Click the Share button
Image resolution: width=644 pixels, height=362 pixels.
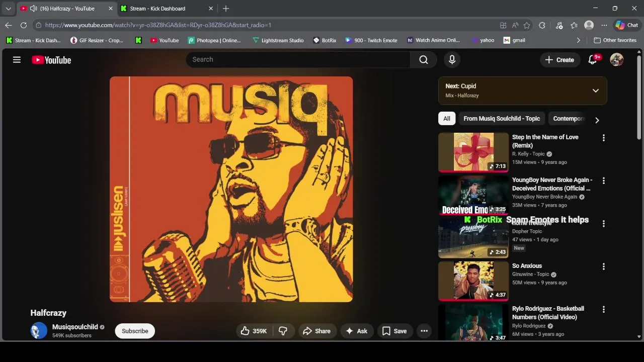click(x=316, y=331)
